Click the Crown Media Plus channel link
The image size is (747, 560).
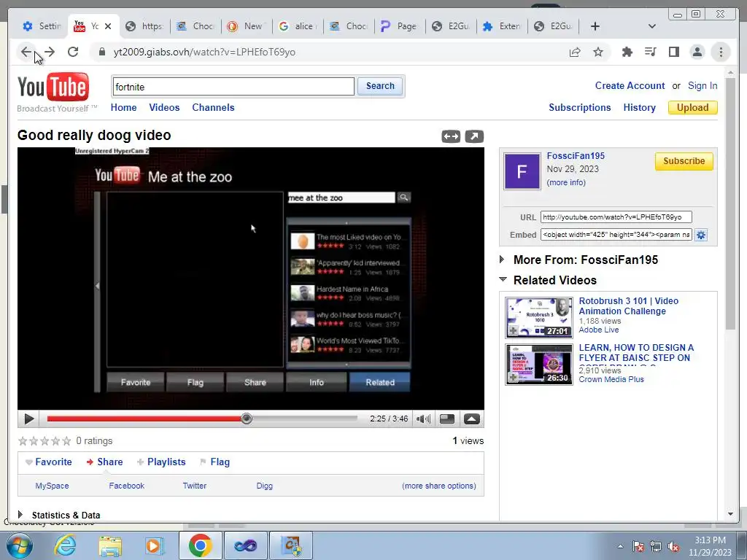click(x=611, y=379)
